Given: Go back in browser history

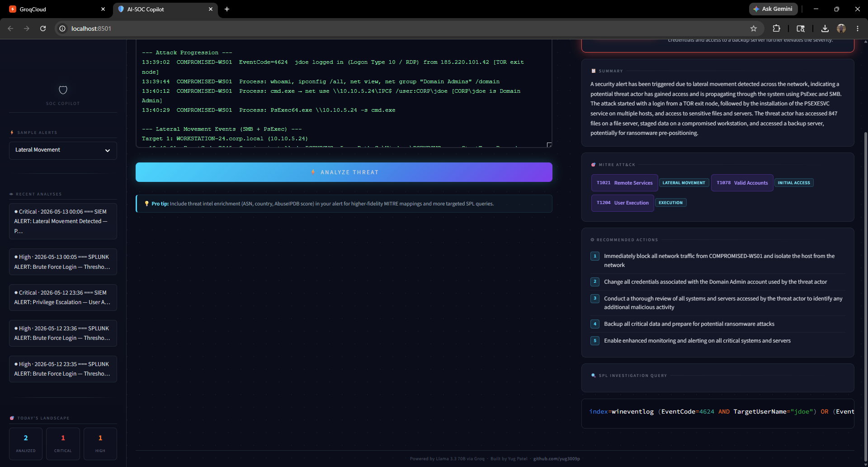Looking at the screenshot, I should click(x=10, y=29).
